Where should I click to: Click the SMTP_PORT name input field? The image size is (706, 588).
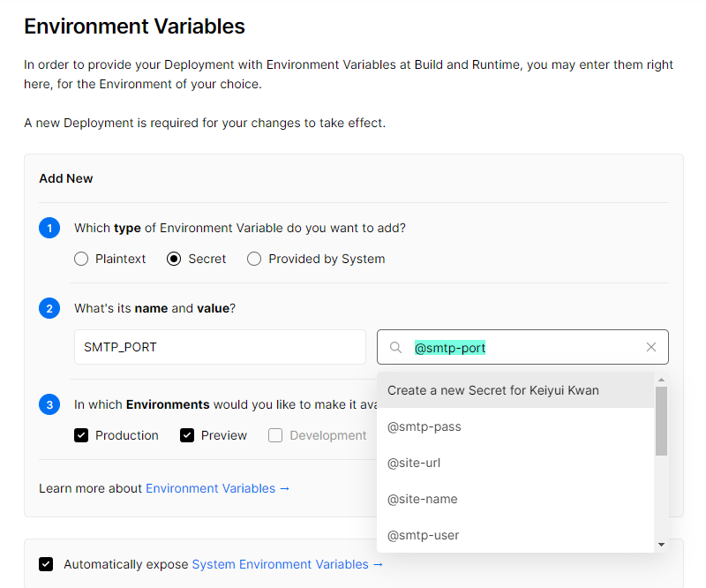coord(220,347)
